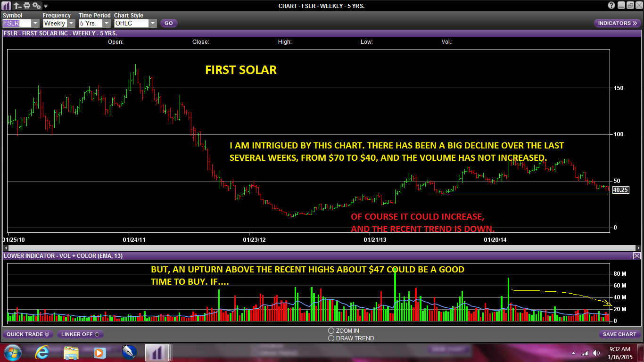Click the up-arrow undock icon in title bar
Image resolution: width=644 pixels, height=362 pixels.
pos(17,6)
